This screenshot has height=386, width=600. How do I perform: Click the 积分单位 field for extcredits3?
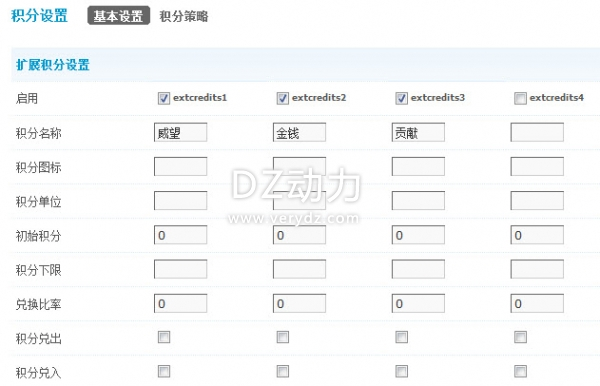(x=418, y=200)
